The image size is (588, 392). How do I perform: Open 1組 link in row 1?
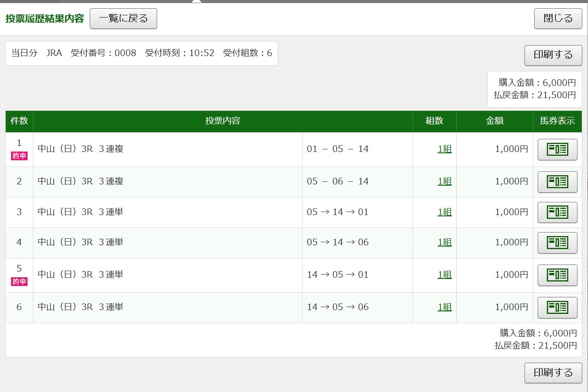pos(444,149)
